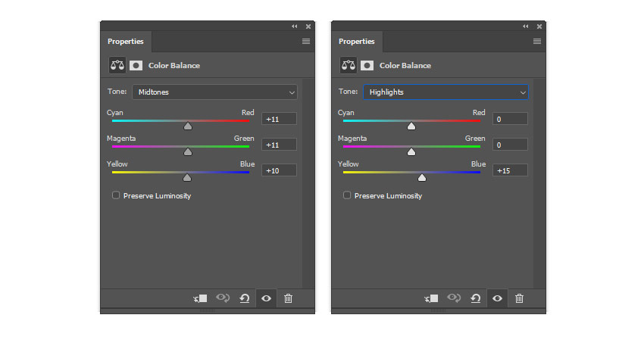This screenshot has height=343, width=644.
Task: Close the Highlights Properties panel
Action: pos(539,27)
